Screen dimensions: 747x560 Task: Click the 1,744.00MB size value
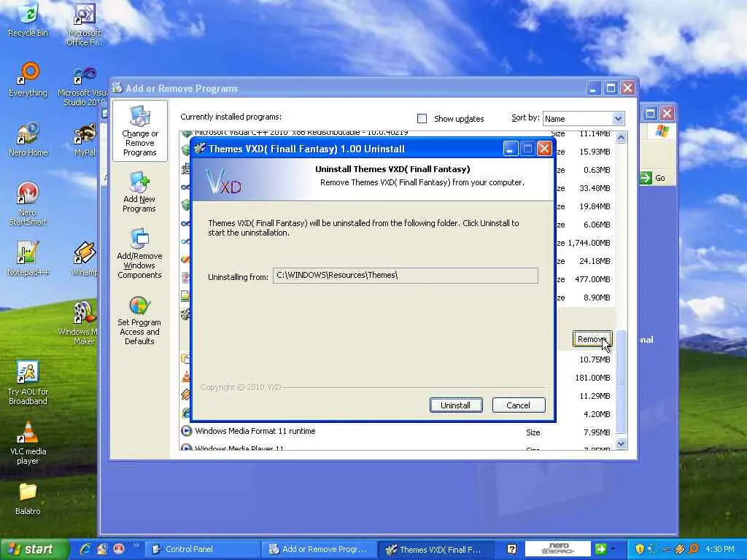click(589, 243)
